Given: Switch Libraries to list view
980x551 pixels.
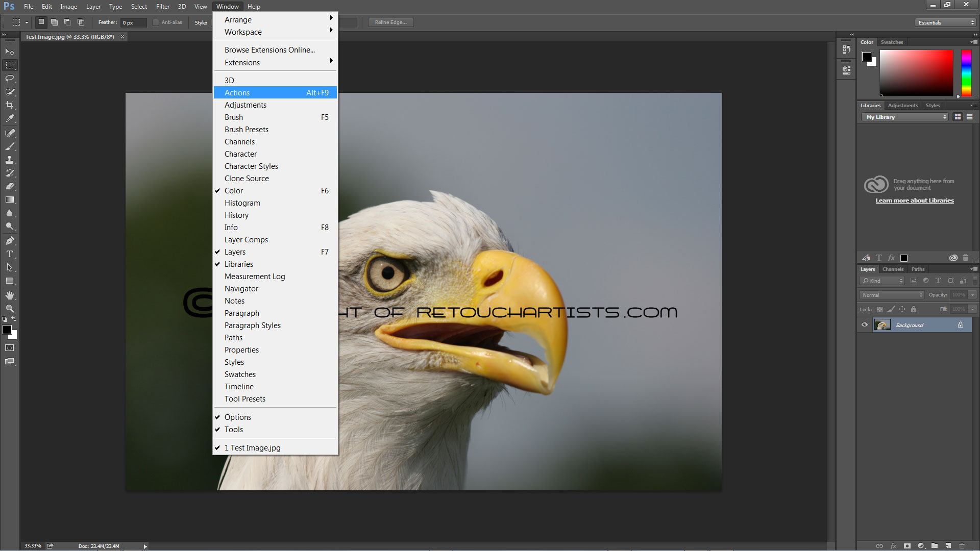Looking at the screenshot, I should pyautogui.click(x=969, y=117).
